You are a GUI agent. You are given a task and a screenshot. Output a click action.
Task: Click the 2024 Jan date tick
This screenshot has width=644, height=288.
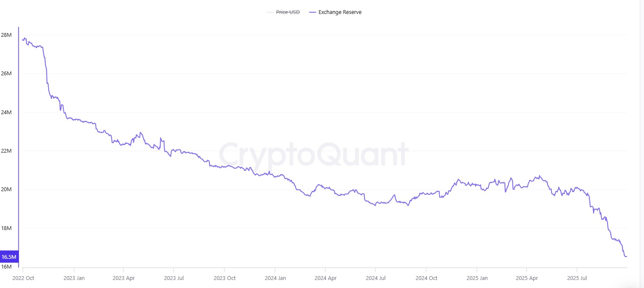[275, 278]
